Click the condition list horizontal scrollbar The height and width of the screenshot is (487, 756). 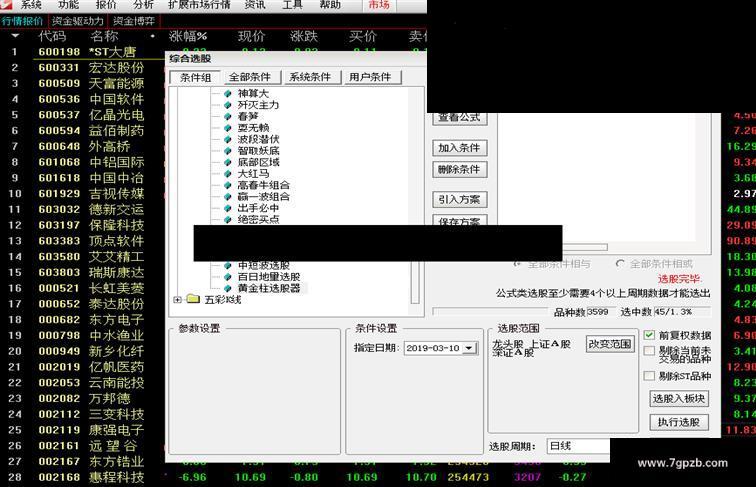[x=585, y=247]
